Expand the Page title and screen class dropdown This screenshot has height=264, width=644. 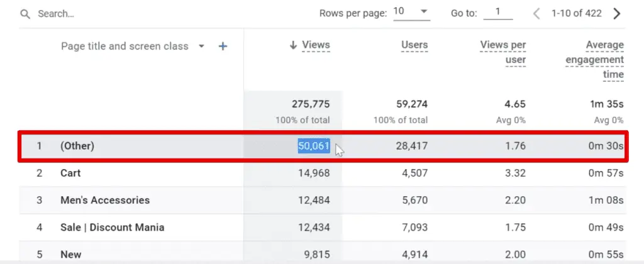click(201, 47)
